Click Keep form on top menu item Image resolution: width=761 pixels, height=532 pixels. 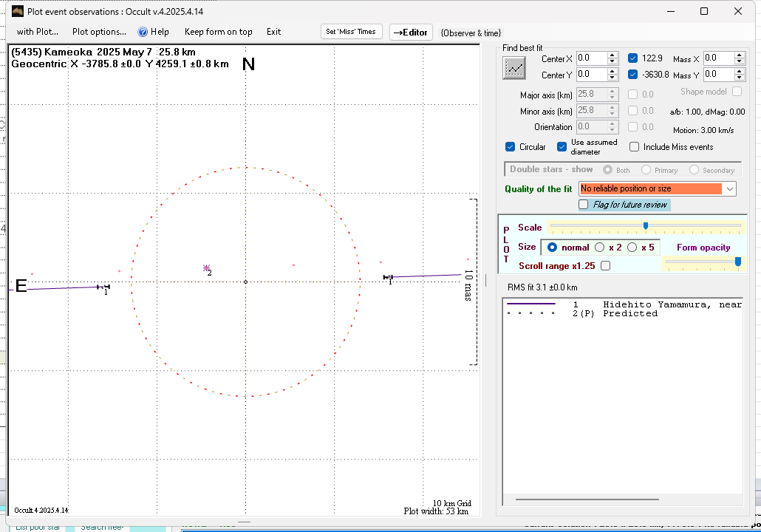pos(218,32)
